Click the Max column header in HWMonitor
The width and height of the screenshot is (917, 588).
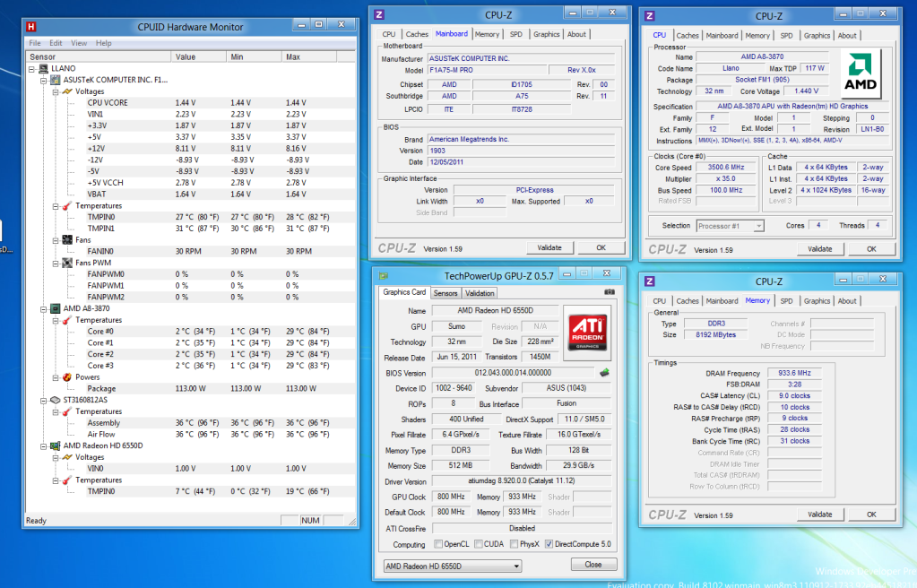pyautogui.click(x=308, y=56)
